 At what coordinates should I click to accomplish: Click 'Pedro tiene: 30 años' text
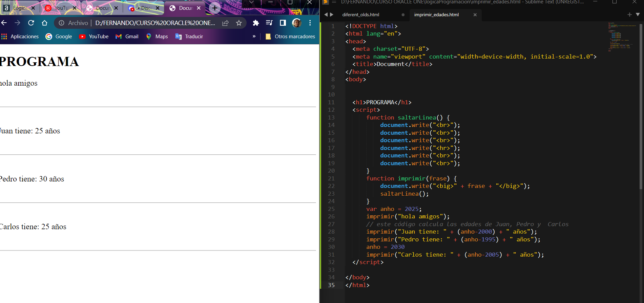point(32,179)
